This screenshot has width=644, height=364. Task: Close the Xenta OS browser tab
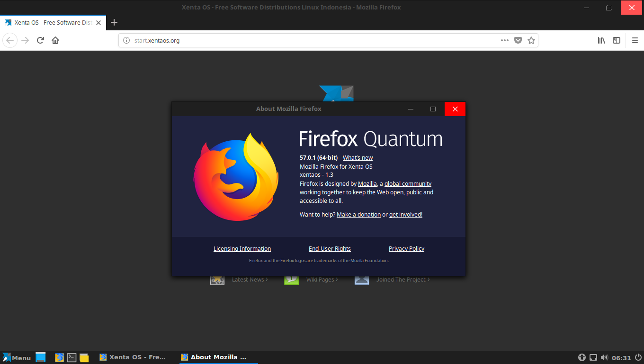pyautogui.click(x=98, y=22)
